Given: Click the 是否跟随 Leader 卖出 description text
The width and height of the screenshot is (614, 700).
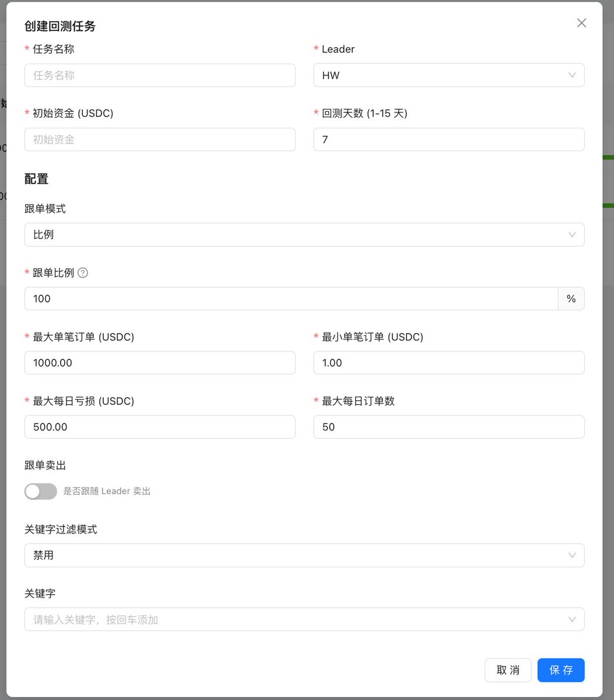Looking at the screenshot, I should pyautogui.click(x=107, y=491).
